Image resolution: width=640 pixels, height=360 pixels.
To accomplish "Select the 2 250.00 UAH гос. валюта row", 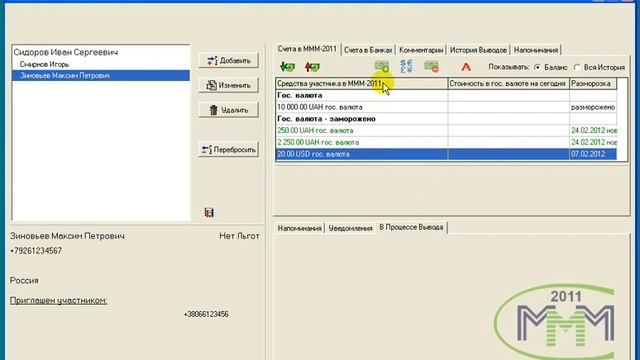I will pyautogui.click(x=446, y=142).
